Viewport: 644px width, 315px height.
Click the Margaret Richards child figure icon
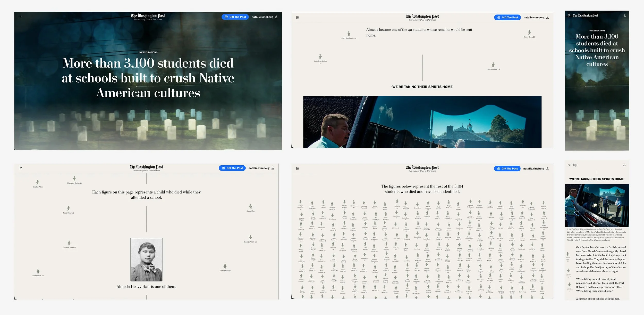coord(74,179)
